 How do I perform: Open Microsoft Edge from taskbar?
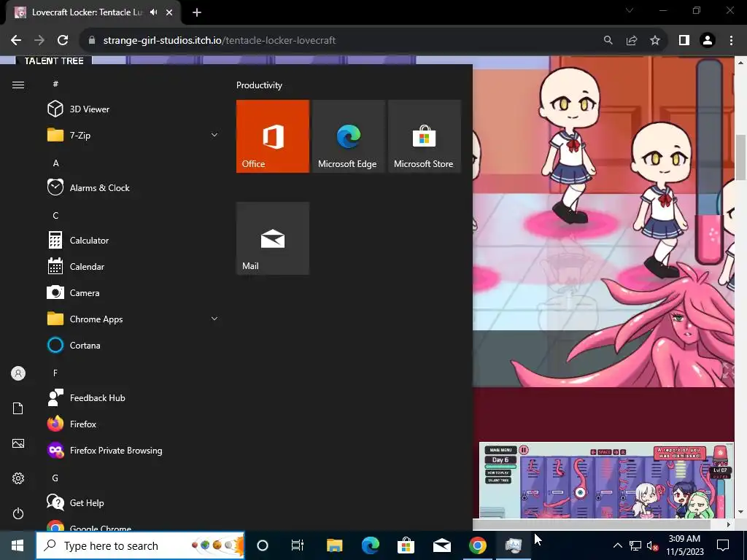[x=370, y=545]
